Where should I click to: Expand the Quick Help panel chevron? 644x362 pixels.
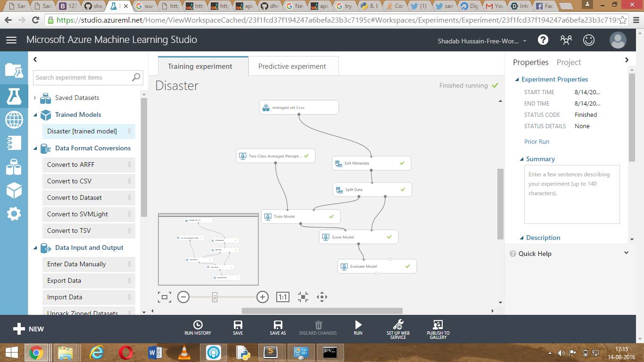(626, 253)
